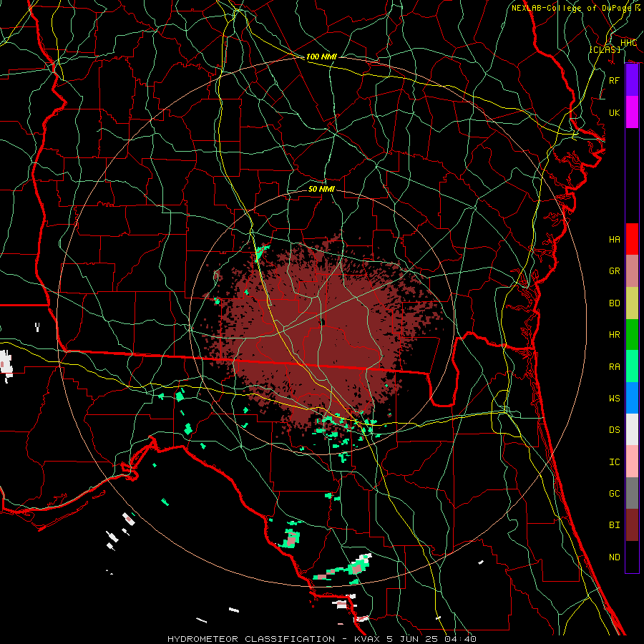Pick the bright green RA swatch

click(x=632, y=366)
